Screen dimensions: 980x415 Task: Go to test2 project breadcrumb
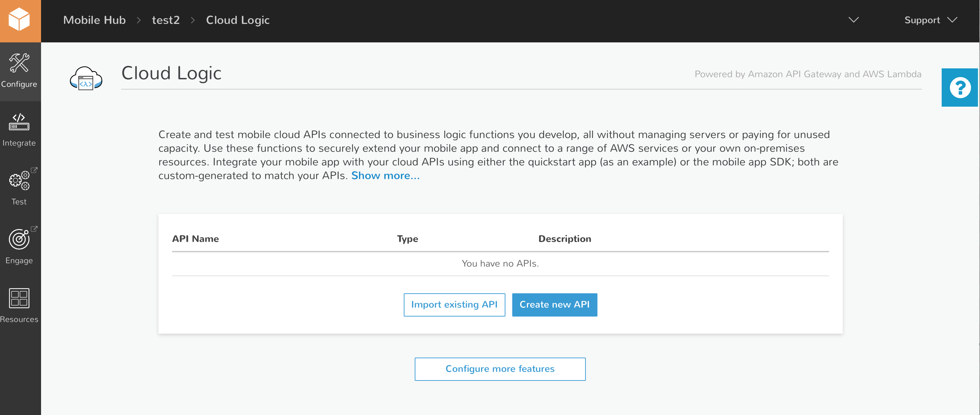166,20
